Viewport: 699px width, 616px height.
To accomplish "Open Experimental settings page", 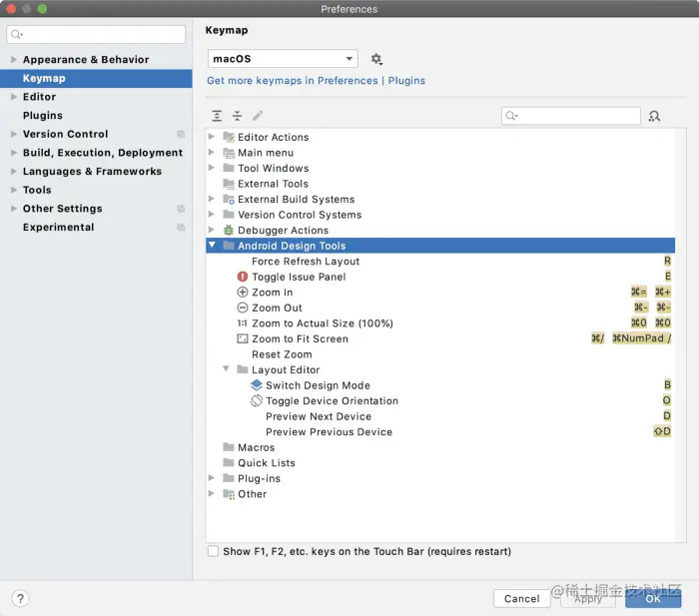I will click(x=58, y=228).
